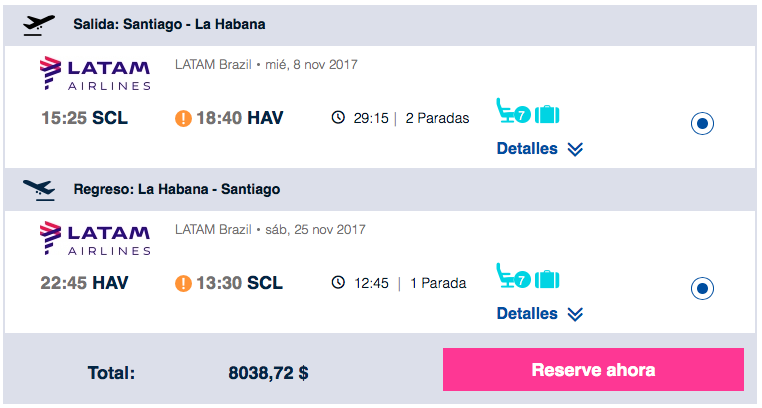Click the LATAM Airlines logo on outbound flight
Image resolution: width=762 pixels, height=408 pixels.
[95, 73]
